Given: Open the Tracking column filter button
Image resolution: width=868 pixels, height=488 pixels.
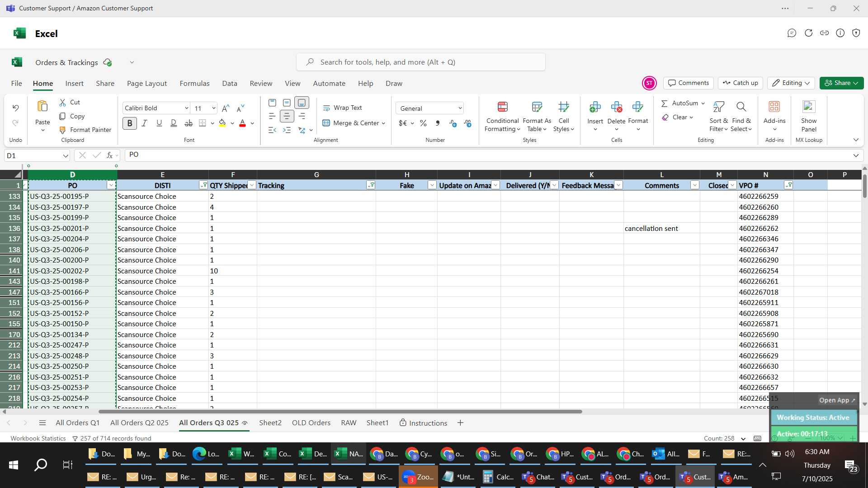Looking at the screenshot, I should point(371,185).
